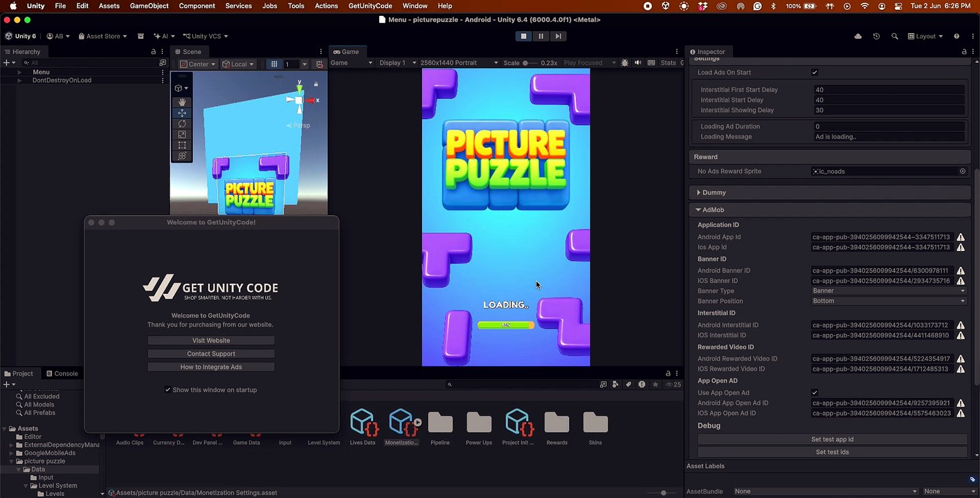Open the Skins folder in Project
980x498 pixels.
(x=595, y=422)
